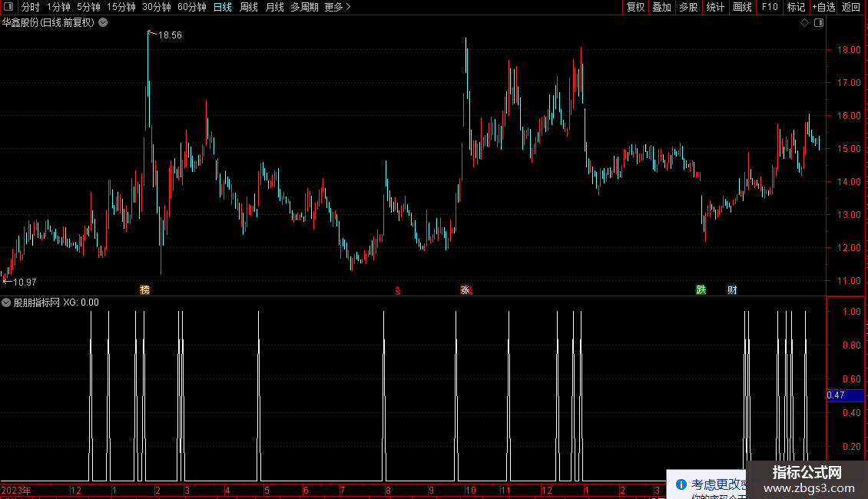Open the 复权 adjustment option

point(635,7)
